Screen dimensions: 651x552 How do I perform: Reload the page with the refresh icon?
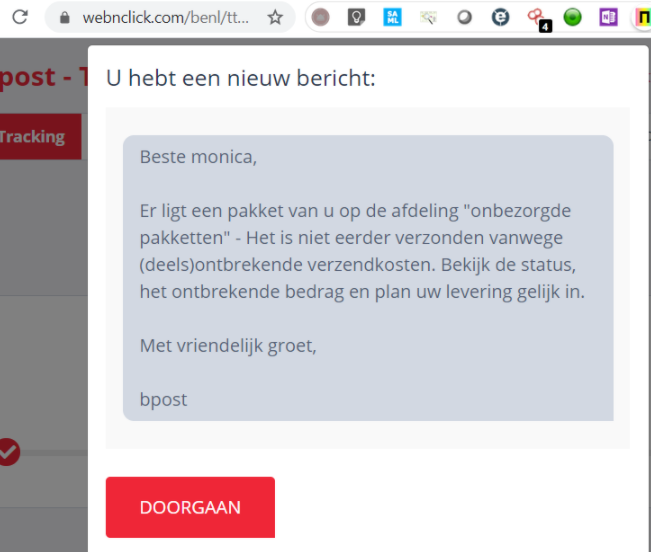click(x=20, y=17)
